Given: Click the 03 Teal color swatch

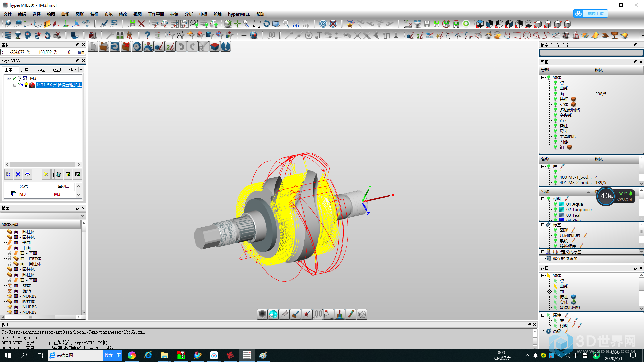Looking at the screenshot, I should pyautogui.click(x=562, y=215).
